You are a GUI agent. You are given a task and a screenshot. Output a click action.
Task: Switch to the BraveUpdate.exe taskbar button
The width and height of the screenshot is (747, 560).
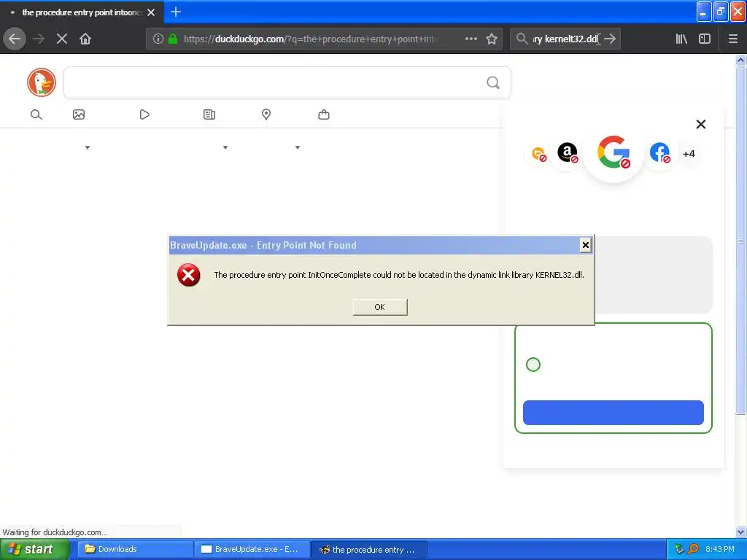click(252, 550)
